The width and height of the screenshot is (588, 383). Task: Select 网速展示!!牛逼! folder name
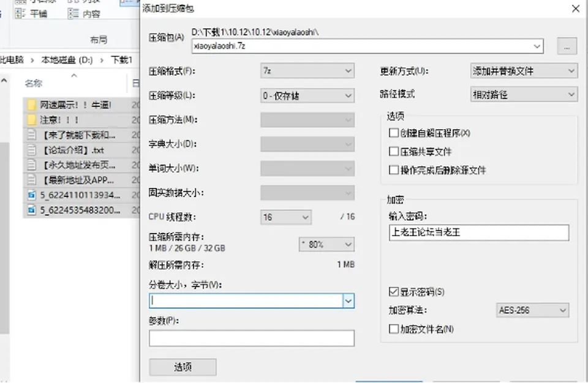coord(76,105)
